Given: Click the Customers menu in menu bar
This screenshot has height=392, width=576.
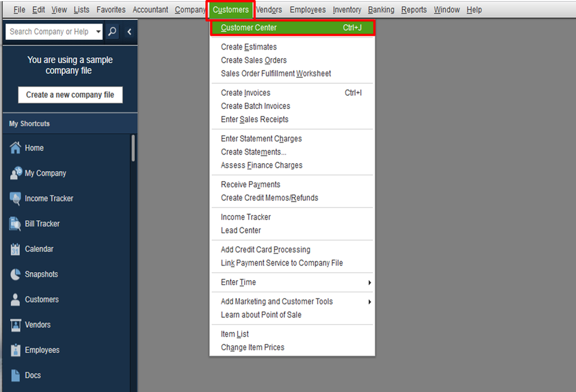Looking at the screenshot, I should (x=231, y=10).
